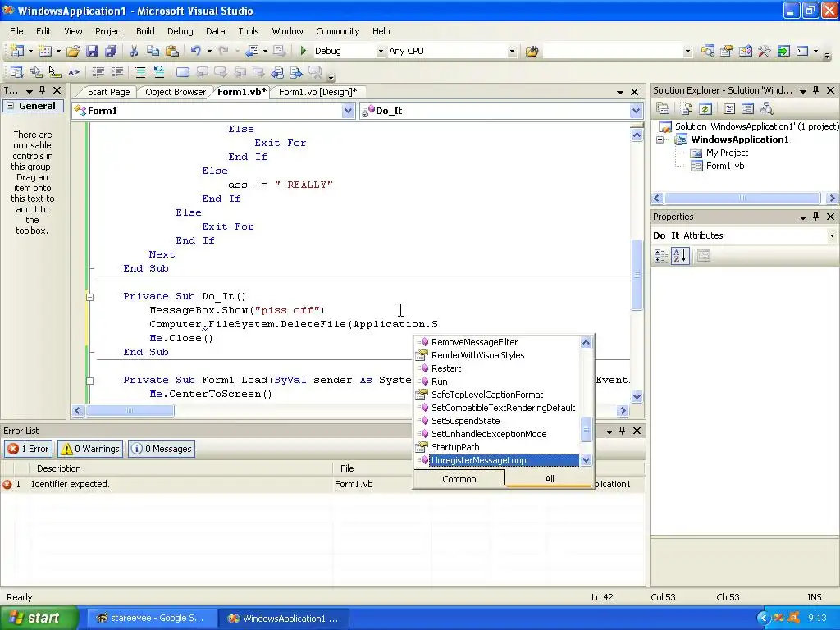
Task: Click the Copy toolbar icon
Action: click(x=153, y=51)
